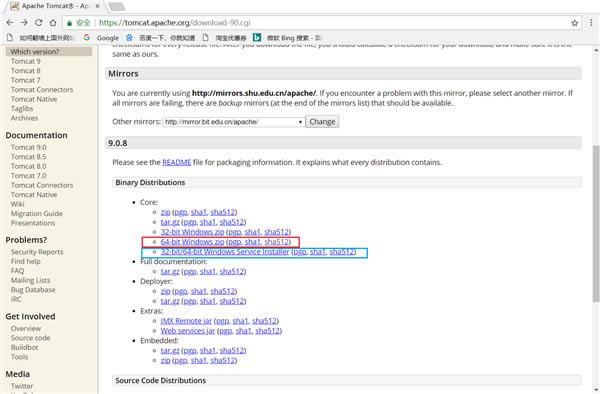This screenshot has height=394, width=600.
Task: Open sha512 for JMX Remote jar
Action: 264,321
